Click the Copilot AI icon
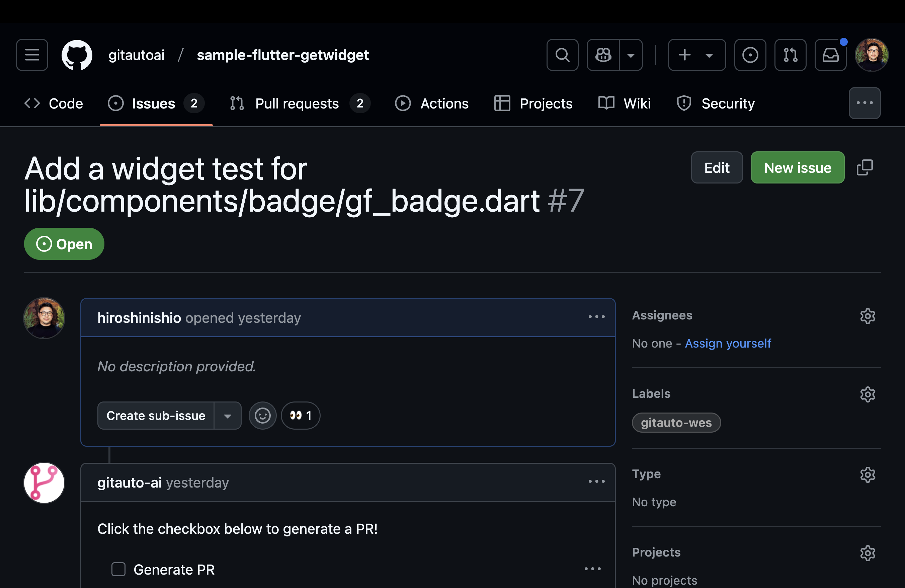 [x=603, y=54]
